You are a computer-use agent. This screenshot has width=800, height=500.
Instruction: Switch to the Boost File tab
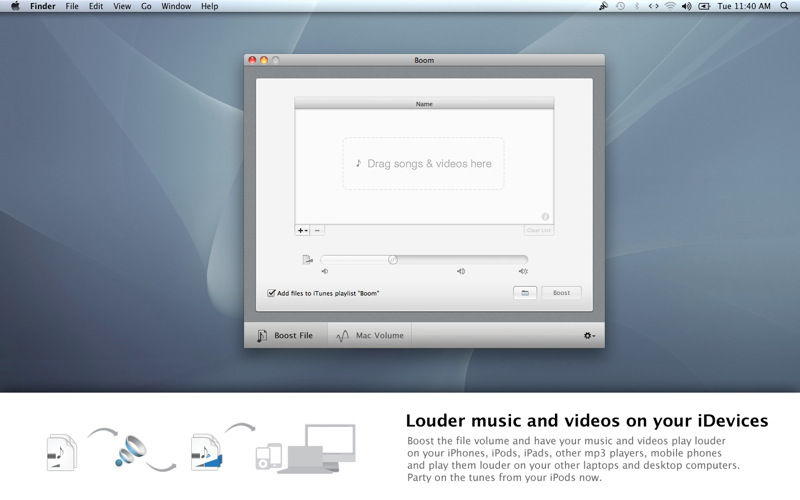286,335
